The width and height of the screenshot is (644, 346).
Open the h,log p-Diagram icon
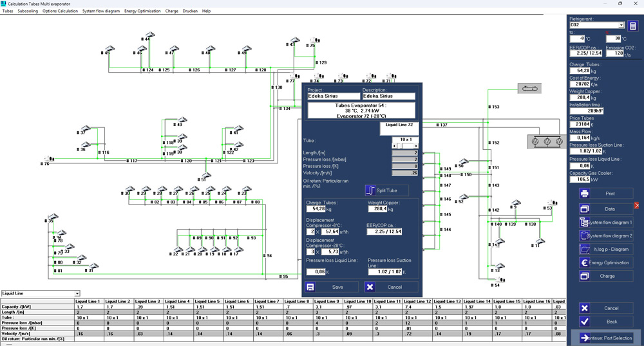pos(585,249)
